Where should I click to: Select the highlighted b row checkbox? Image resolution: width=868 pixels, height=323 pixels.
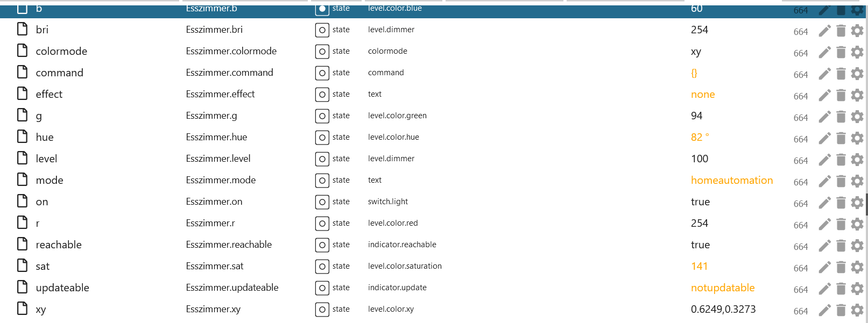tap(23, 9)
